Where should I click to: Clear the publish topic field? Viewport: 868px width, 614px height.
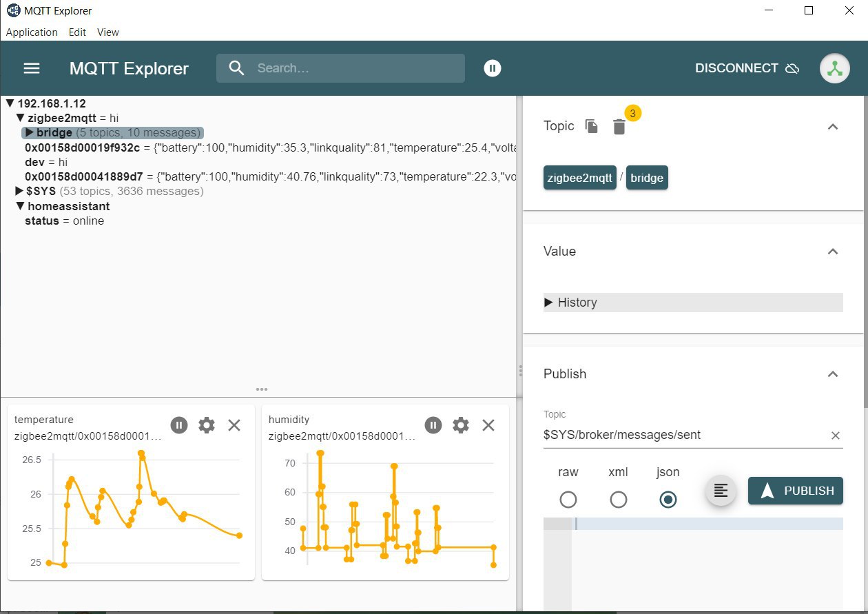pyautogui.click(x=835, y=436)
